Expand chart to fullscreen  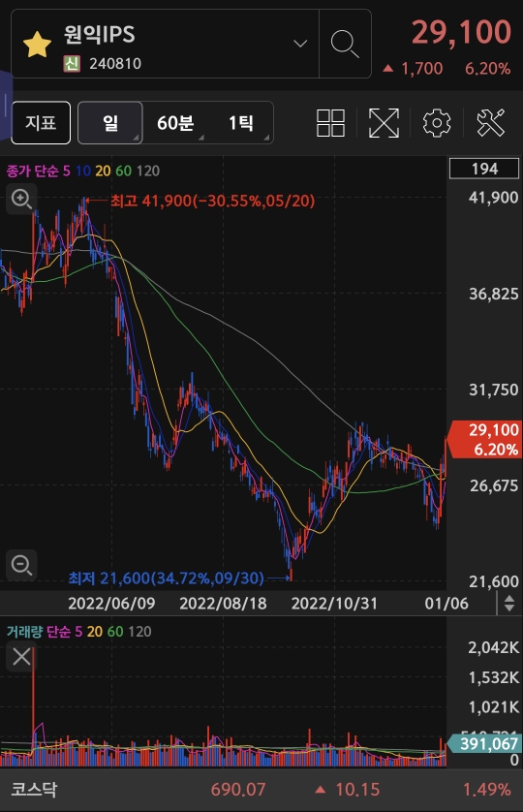tap(384, 123)
